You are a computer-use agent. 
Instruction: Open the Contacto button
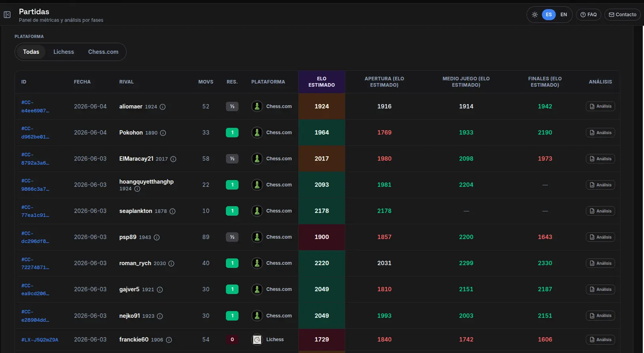(623, 15)
